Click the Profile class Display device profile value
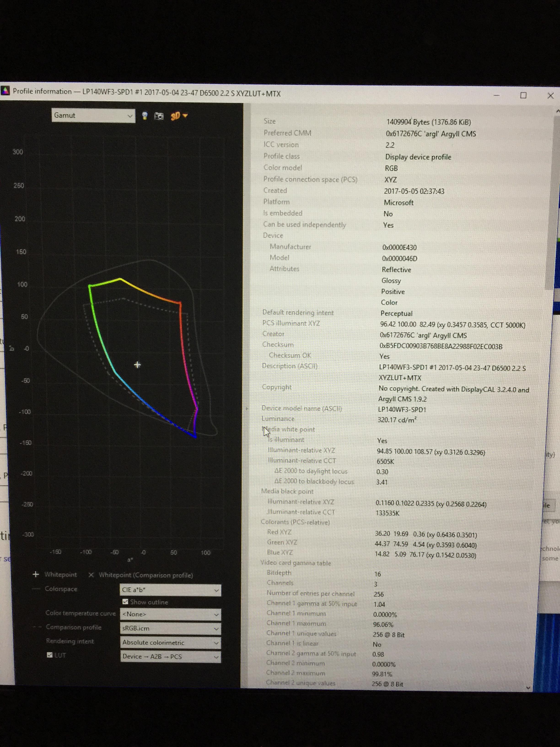560x747 pixels. click(418, 157)
